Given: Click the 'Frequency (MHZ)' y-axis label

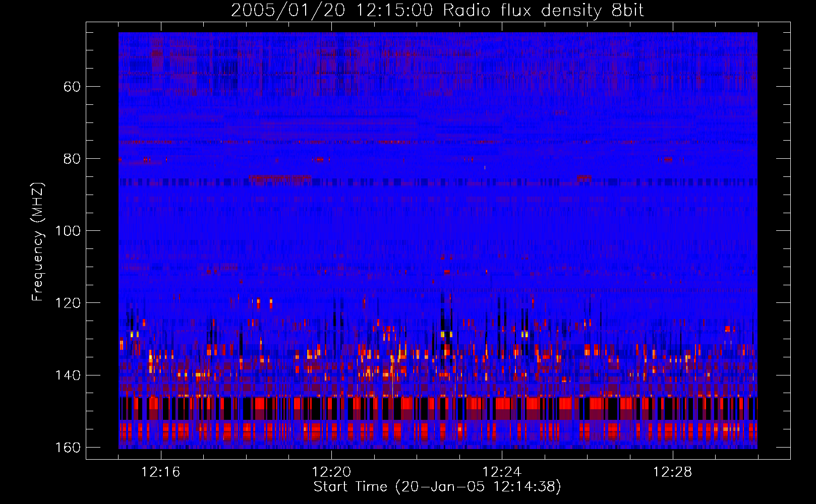Looking at the screenshot, I should tap(38, 242).
